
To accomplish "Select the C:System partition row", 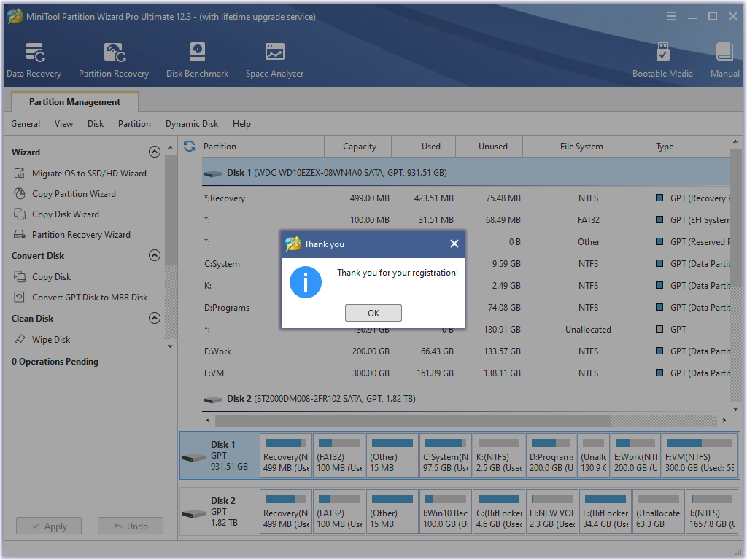I will 466,264.
